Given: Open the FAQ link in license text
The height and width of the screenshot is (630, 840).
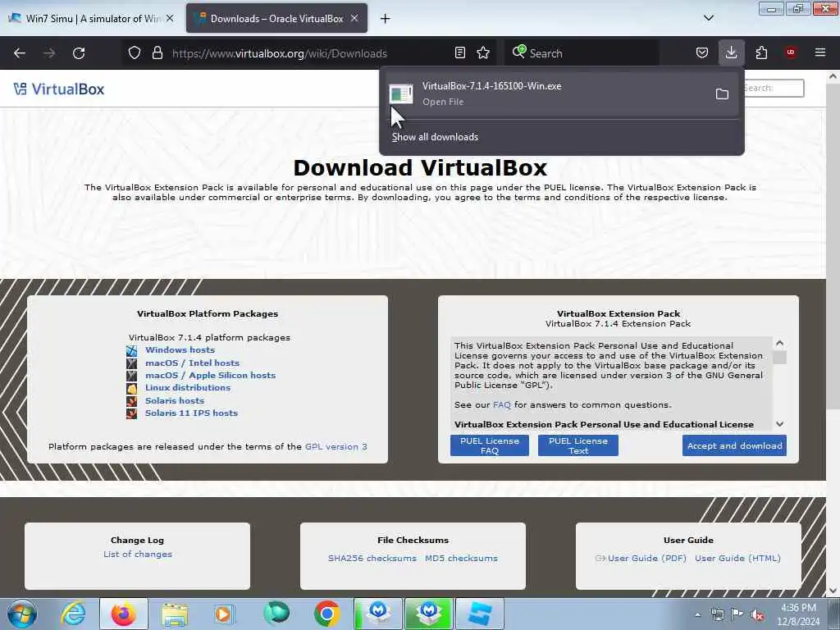Looking at the screenshot, I should click(502, 404).
